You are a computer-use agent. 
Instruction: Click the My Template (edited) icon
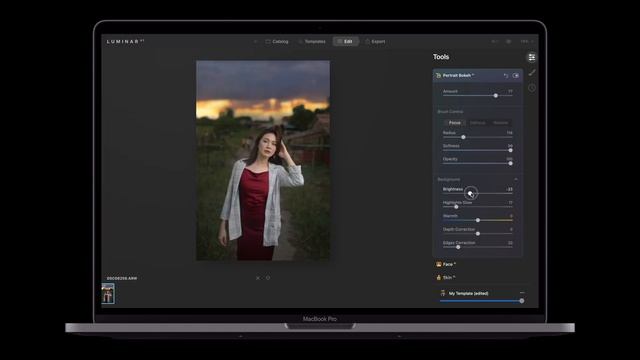click(x=443, y=293)
